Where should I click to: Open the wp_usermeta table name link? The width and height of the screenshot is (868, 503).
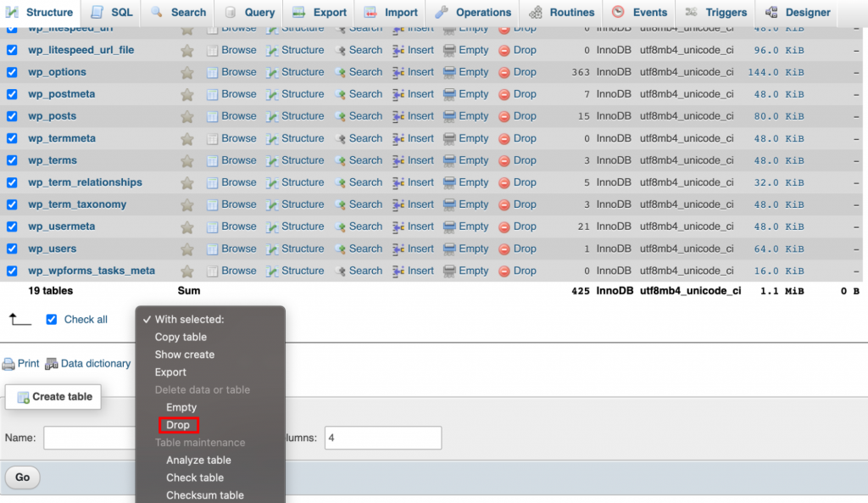coord(61,226)
